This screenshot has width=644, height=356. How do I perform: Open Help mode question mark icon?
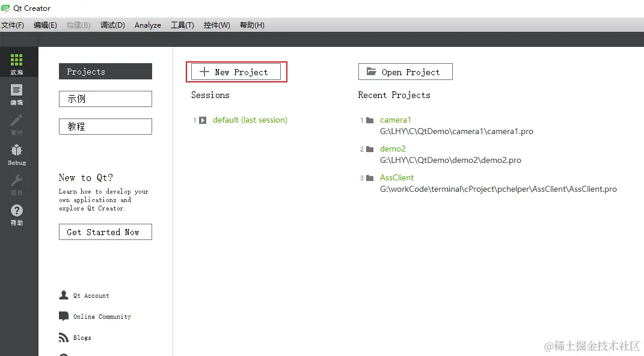pyautogui.click(x=16, y=210)
